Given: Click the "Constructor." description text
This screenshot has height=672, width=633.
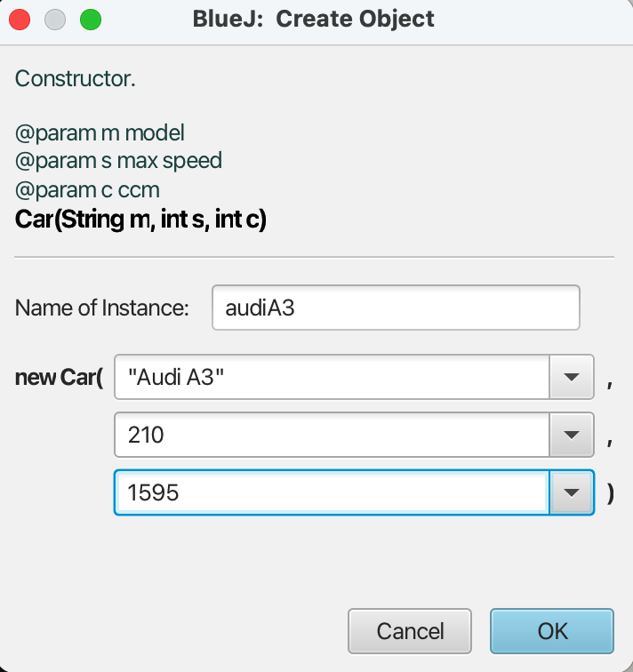Looking at the screenshot, I should (x=76, y=78).
